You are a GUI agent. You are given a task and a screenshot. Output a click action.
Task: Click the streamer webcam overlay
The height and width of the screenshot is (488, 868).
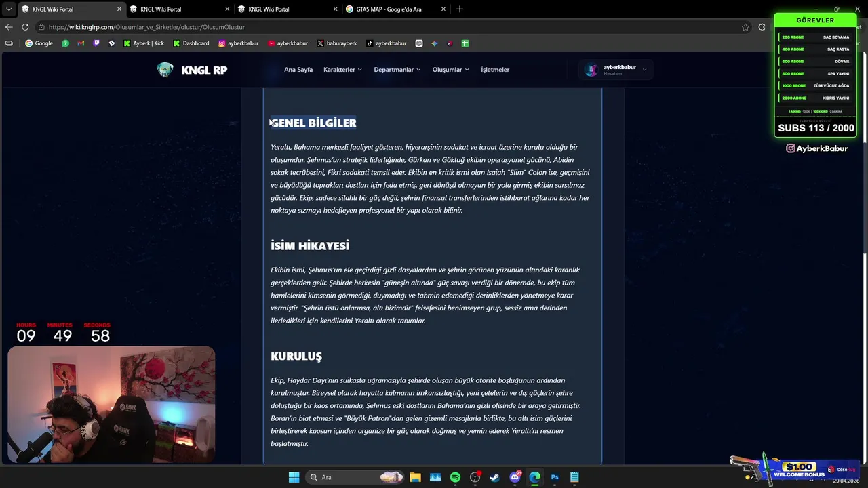click(x=111, y=405)
